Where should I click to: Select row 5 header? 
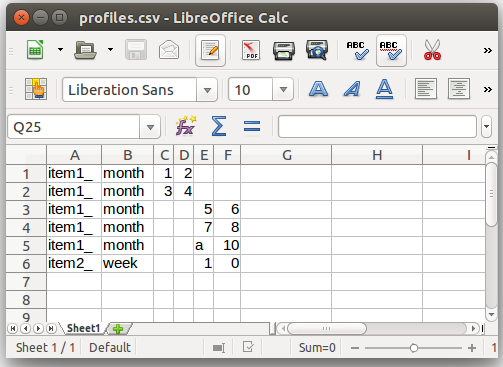26,246
